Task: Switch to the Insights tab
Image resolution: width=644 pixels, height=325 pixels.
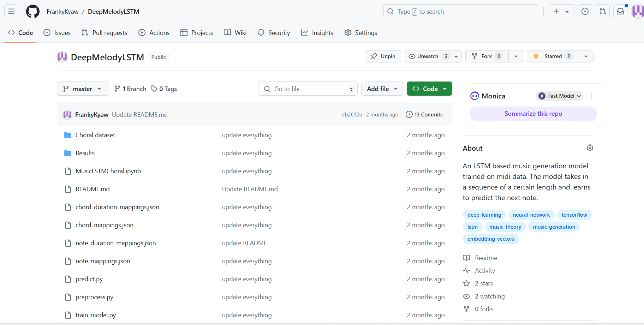Action: pyautogui.click(x=317, y=32)
